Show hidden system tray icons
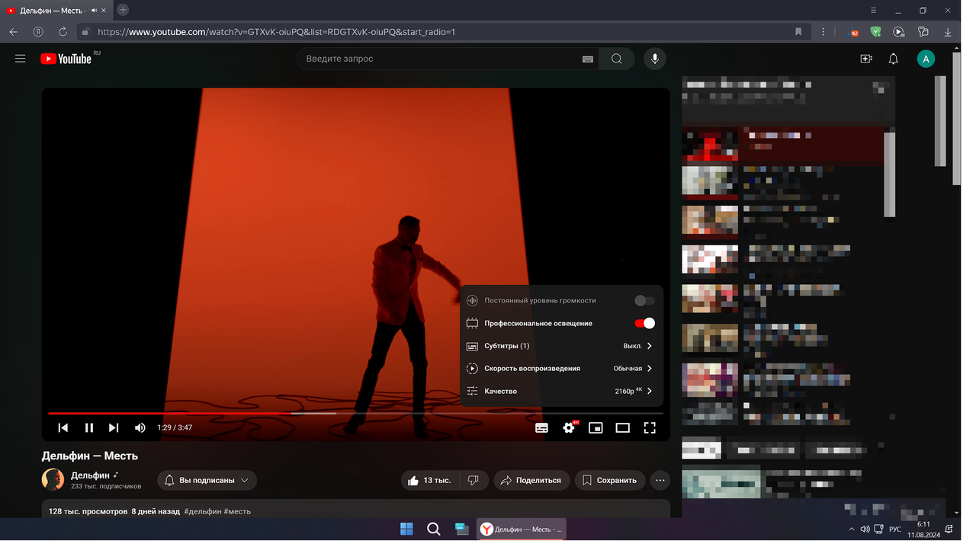976x560 pixels. click(x=852, y=529)
